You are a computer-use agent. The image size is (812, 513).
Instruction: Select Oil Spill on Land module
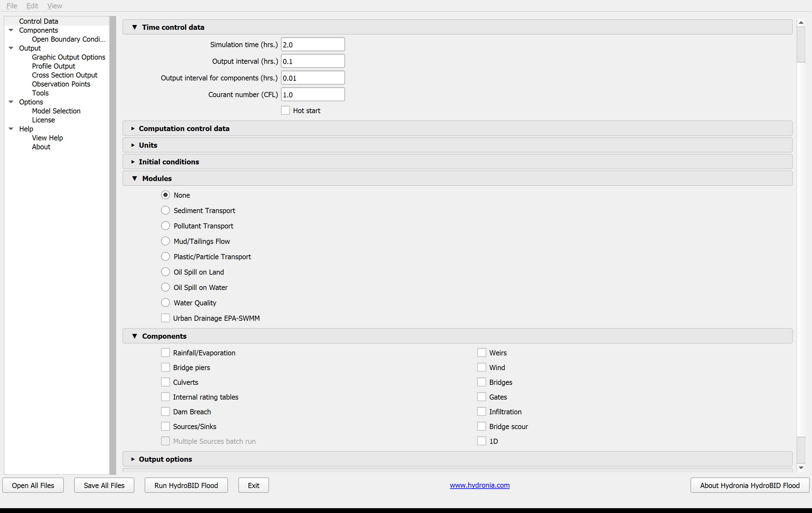pos(165,272)
